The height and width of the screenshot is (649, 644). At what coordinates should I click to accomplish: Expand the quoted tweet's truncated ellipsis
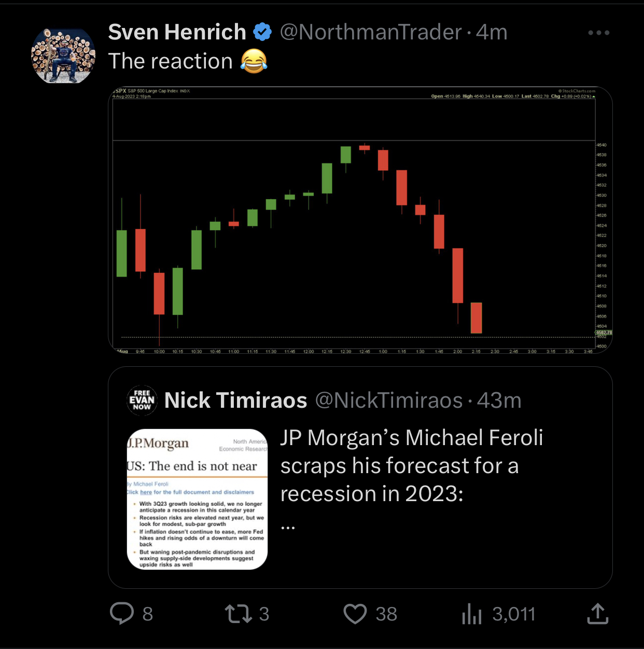(288, 527)
